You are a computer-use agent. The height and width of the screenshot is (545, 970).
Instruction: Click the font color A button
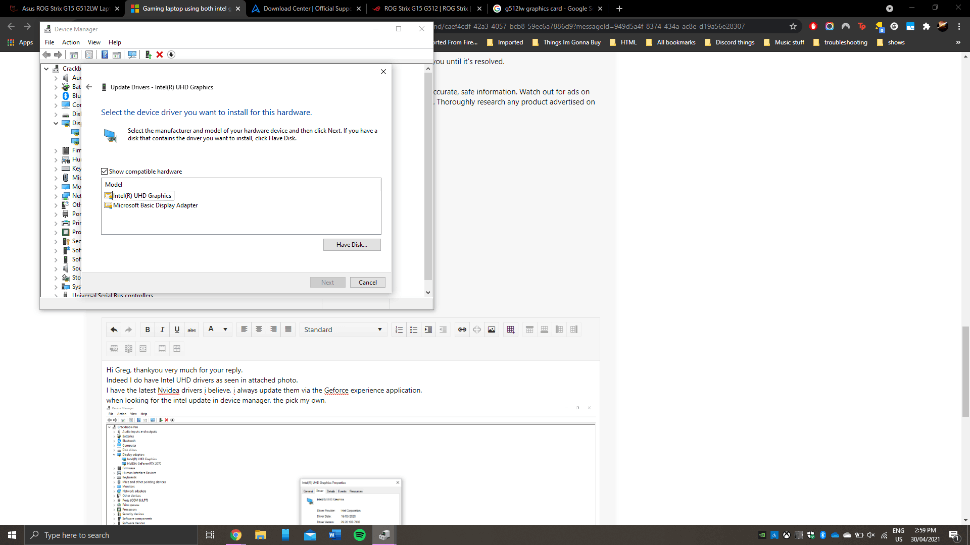(x=211, y=329)
